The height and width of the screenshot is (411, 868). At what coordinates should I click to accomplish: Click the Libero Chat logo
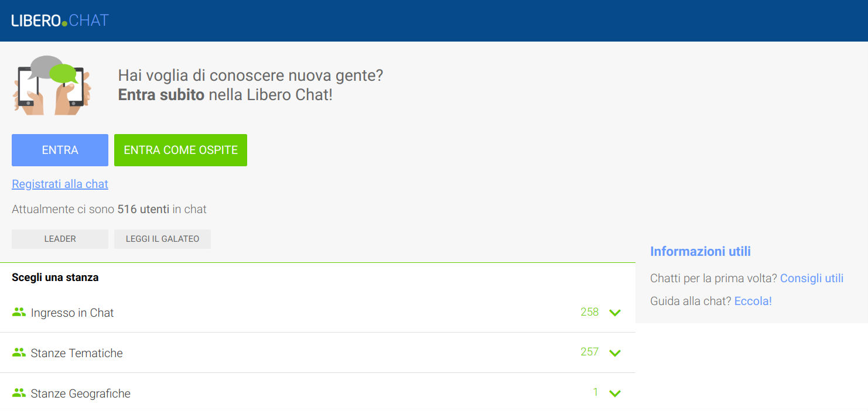[60, 20]
